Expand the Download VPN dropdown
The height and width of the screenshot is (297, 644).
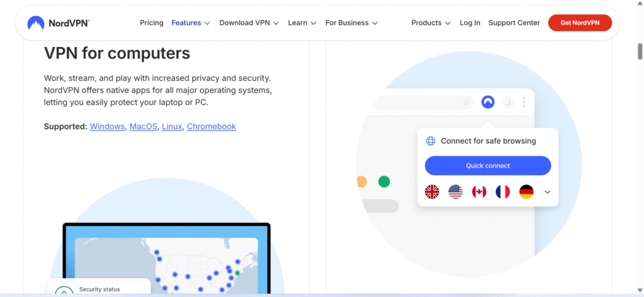pyautogui.click(x=249, y=23)
